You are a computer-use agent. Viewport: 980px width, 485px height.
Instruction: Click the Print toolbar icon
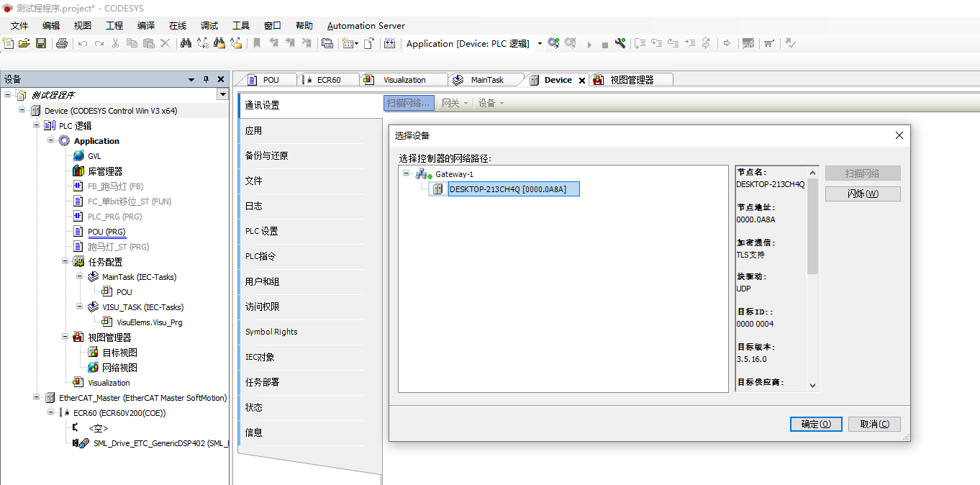[x=62, y=43]
